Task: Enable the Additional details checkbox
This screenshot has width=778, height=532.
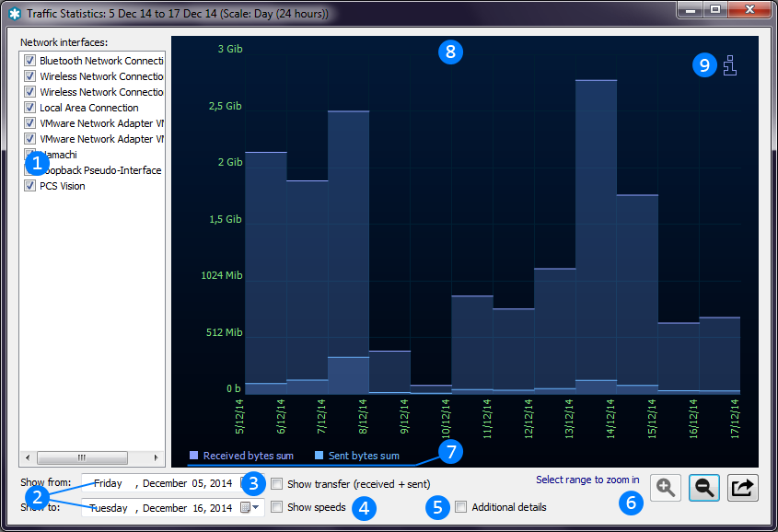Action: coord(461,507)
